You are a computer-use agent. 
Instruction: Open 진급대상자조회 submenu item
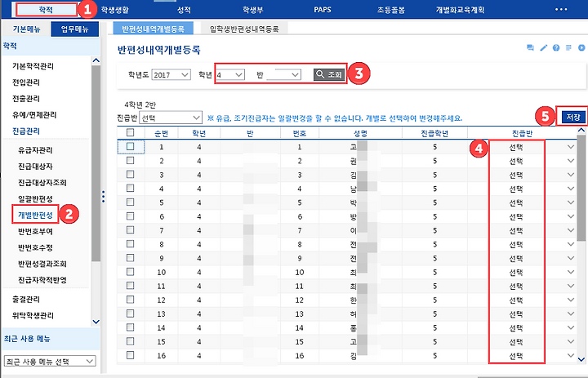point(42,183)
